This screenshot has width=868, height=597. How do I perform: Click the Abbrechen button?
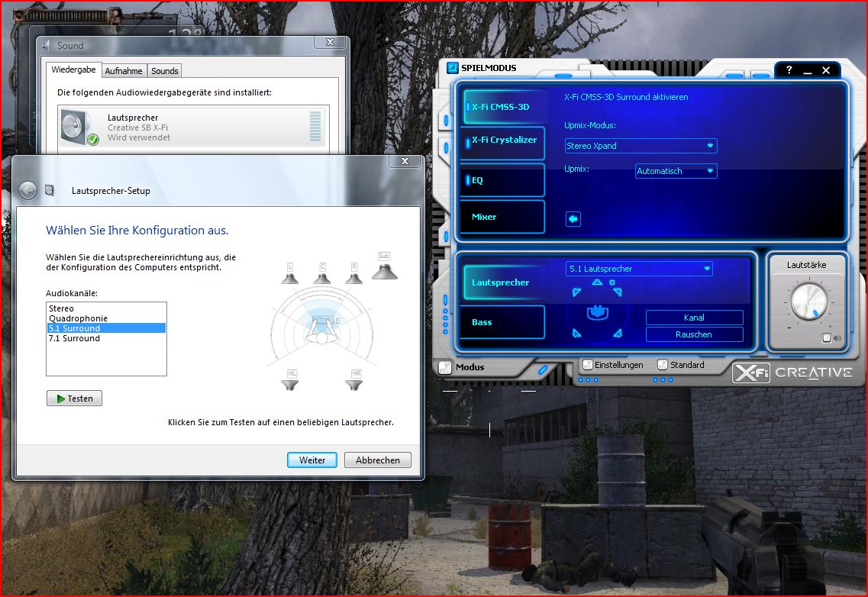pyautogui.click(x=378, y=460)
